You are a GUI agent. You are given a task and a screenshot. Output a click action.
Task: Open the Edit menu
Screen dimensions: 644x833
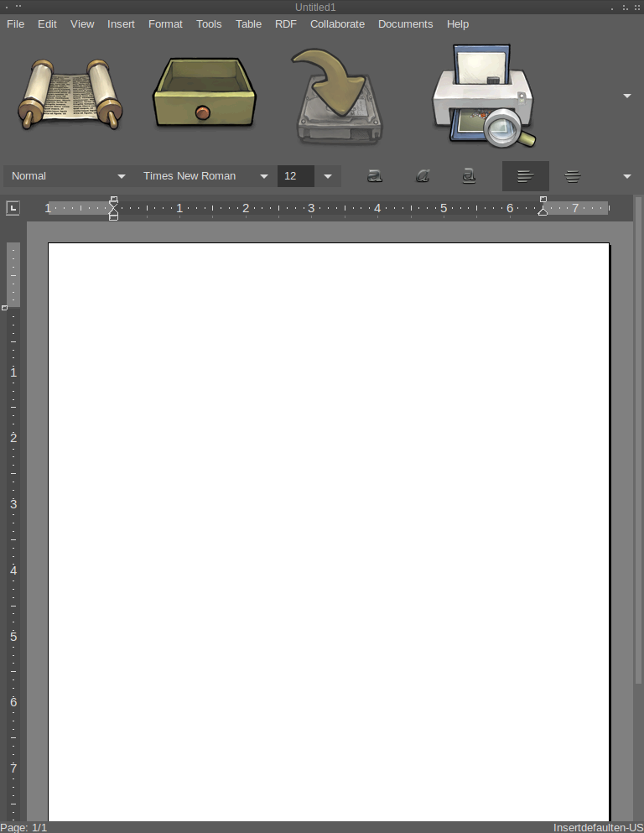tap(47, 23)
